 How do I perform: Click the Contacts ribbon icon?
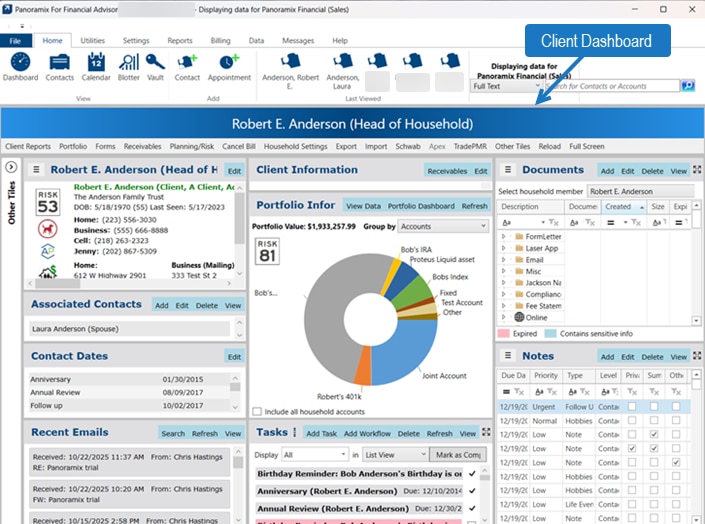point(59,64)
